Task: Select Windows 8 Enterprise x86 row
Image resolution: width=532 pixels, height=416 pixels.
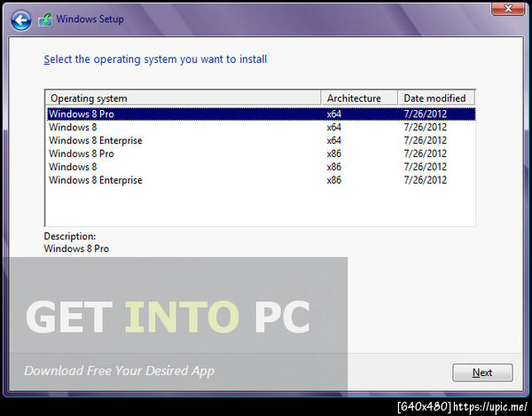Action: [262, 180]
